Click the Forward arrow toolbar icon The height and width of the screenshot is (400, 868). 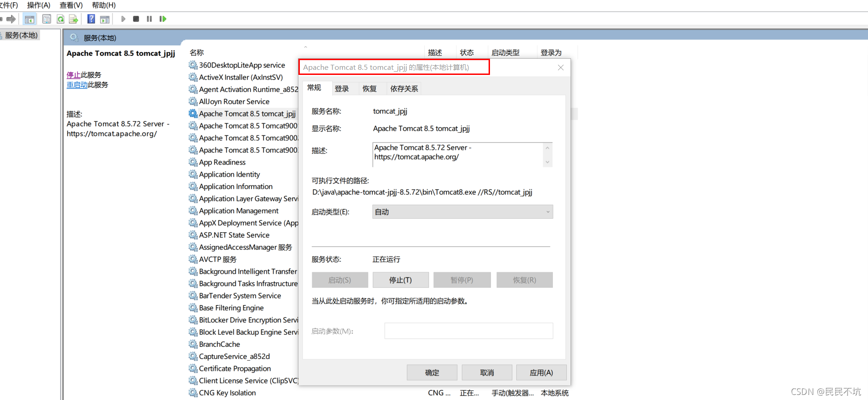coord(11,19)
